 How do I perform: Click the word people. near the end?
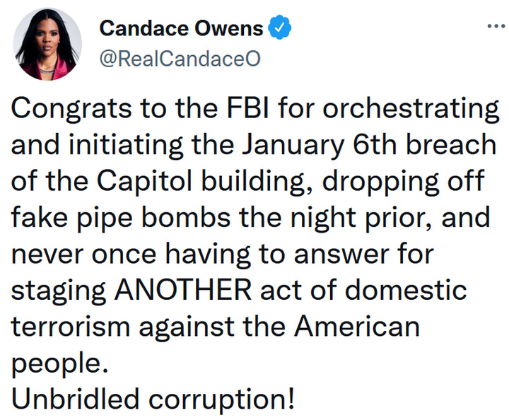point(59,364)
